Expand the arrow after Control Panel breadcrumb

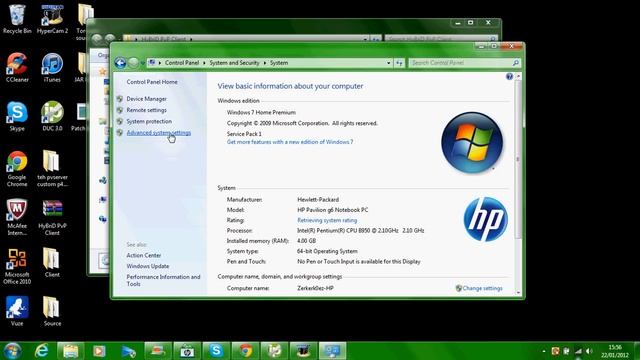click(204, 63)
